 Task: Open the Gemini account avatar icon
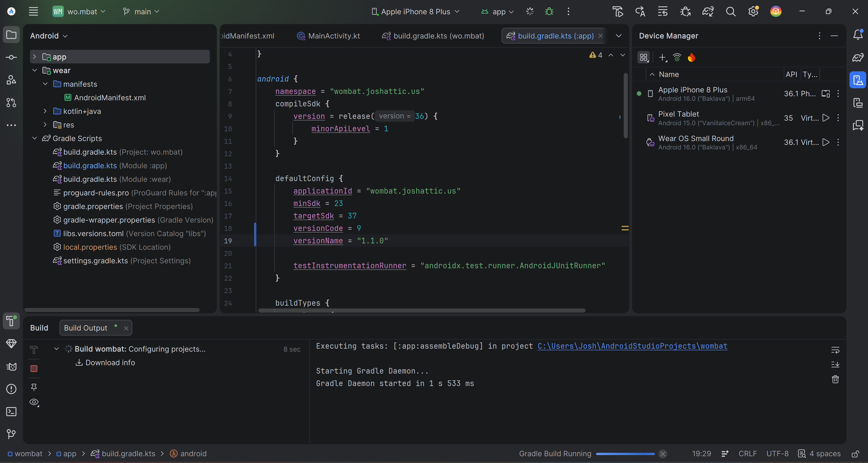click(776, 12)
